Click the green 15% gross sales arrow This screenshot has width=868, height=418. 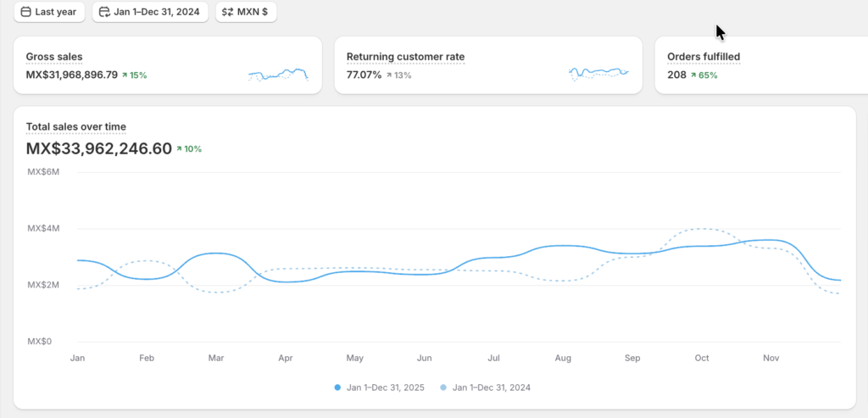125,75
